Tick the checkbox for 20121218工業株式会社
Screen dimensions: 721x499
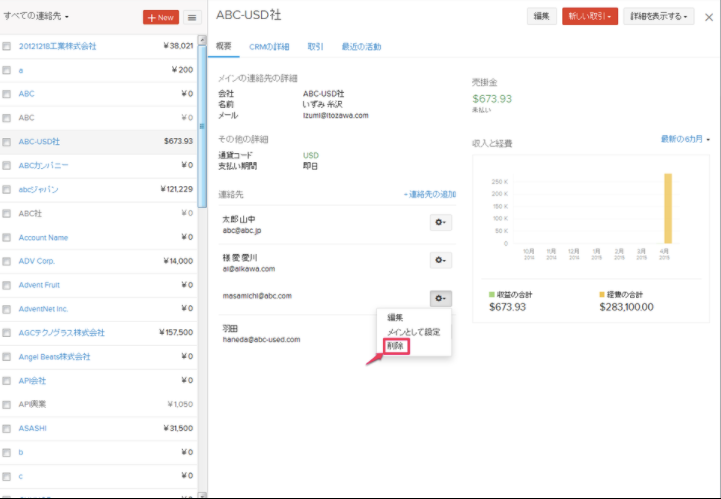pyautogui.click(x=7, y=46)
